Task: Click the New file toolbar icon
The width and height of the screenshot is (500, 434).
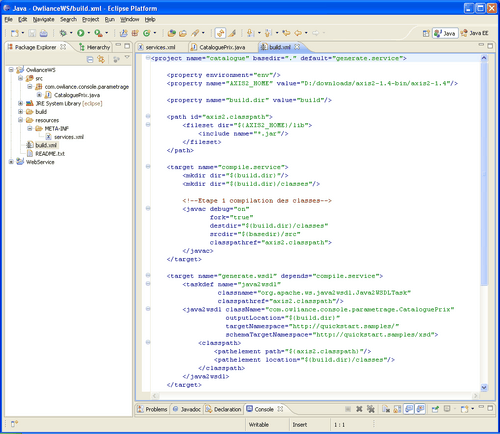Action: point(15,33)
